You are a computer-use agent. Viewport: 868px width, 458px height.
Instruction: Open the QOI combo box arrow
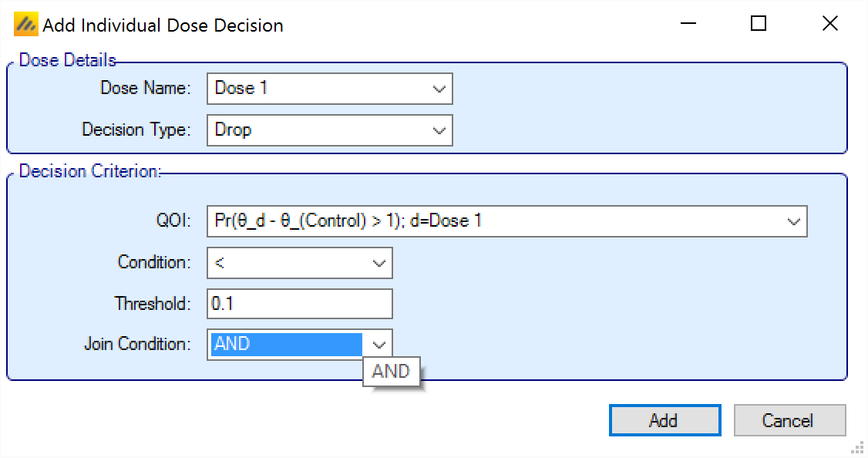click(793, 221)
